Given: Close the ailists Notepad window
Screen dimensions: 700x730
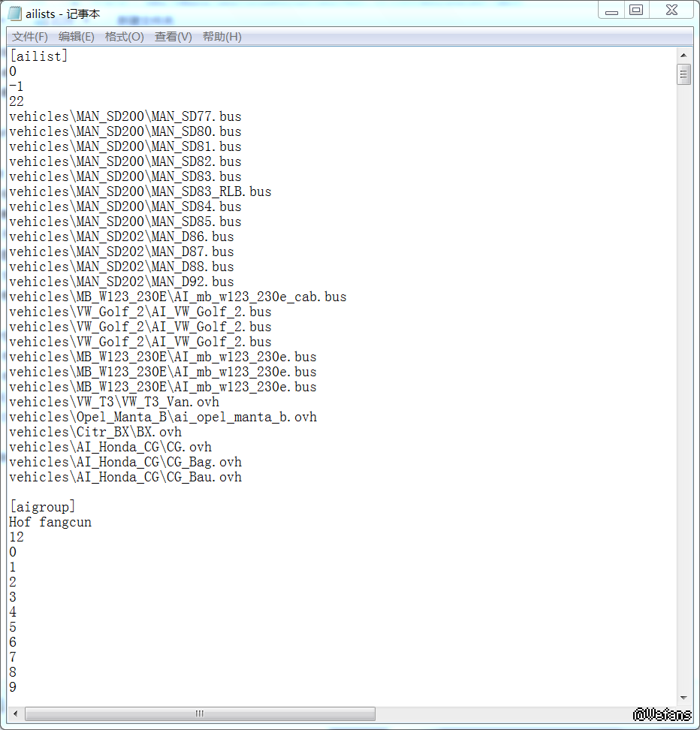Looking at the screenshot, I should (x=671, y=11).
